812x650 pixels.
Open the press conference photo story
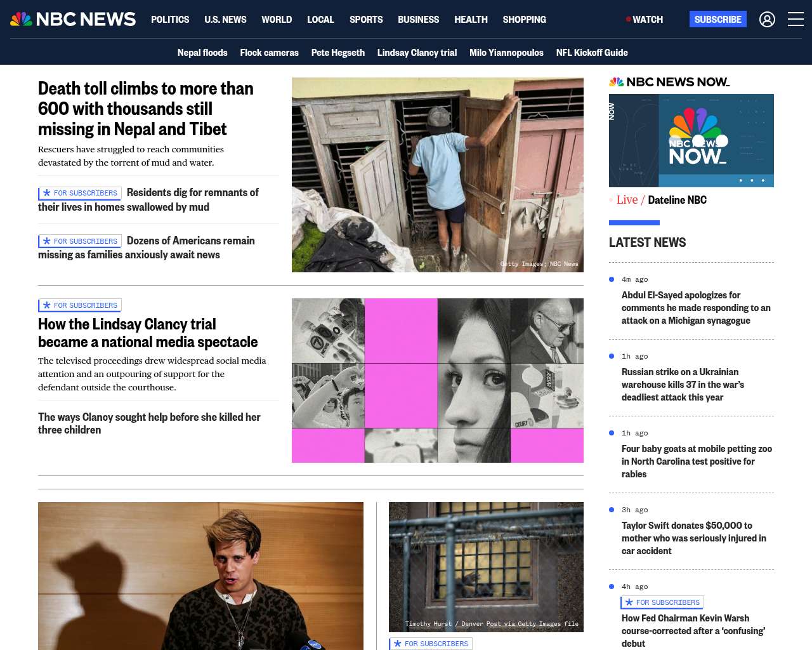click(200, 576)
